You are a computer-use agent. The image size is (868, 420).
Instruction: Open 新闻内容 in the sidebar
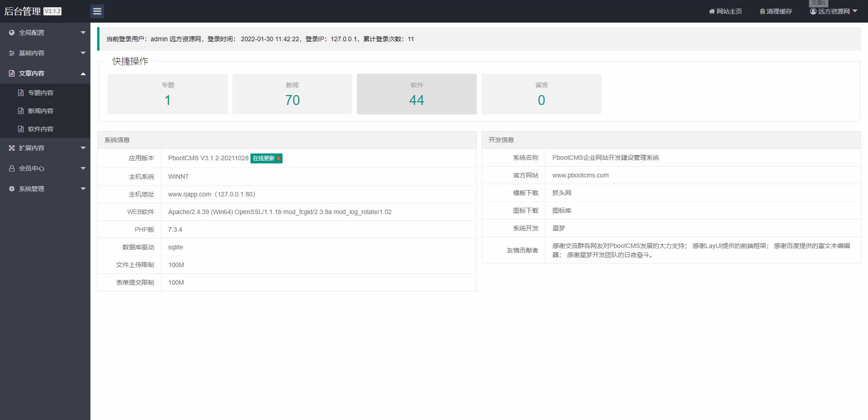click(40, 111)
